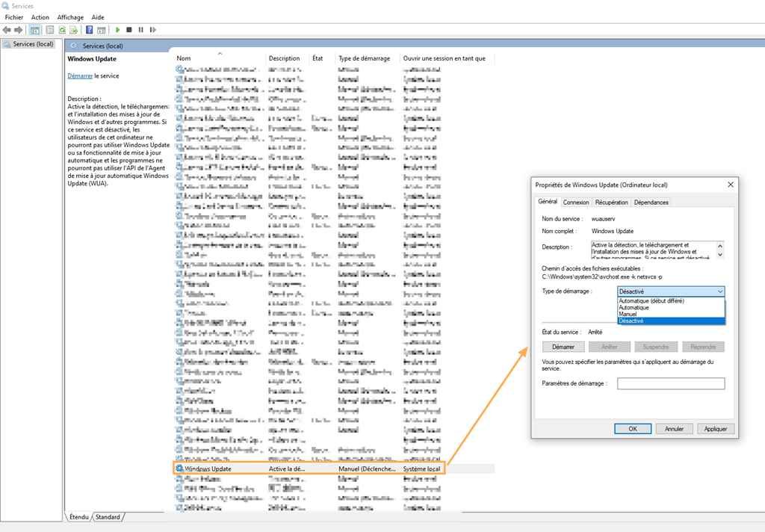Apply changes with Appliquer button
The height and width of the screenshot is (532, 765).
[715, 429]
